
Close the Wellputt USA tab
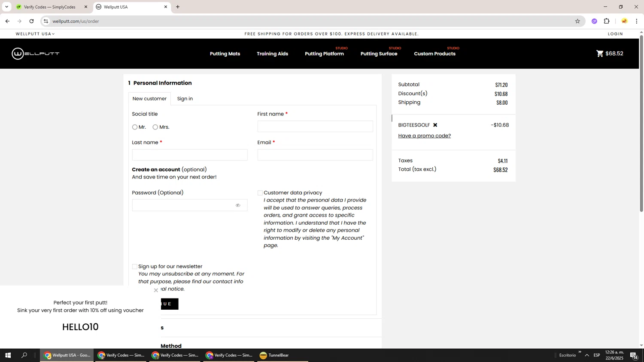(166, 7)
